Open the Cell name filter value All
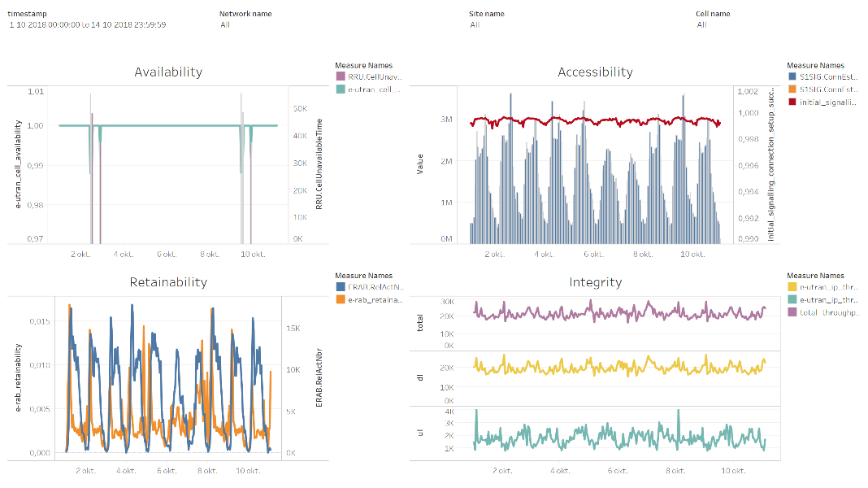 pos(701,25)
